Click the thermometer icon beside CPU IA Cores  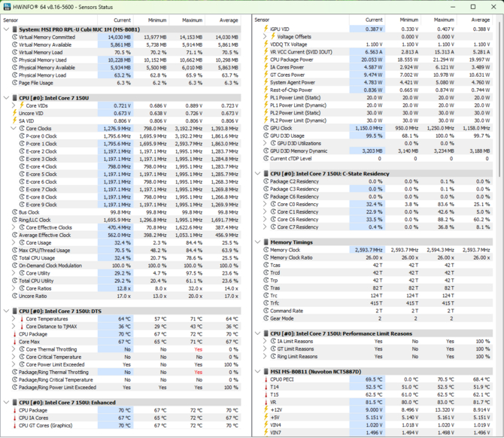(15, 418)
